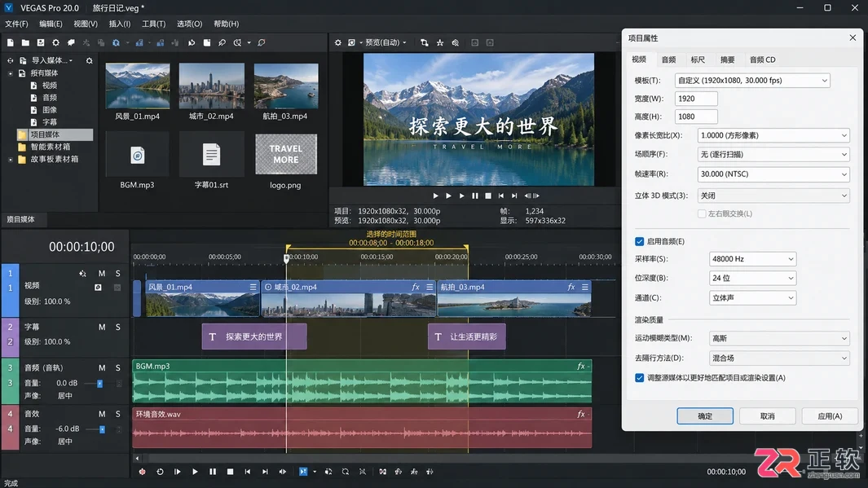Open a project using the folder icon
The image size is (868, 488).
25,42
